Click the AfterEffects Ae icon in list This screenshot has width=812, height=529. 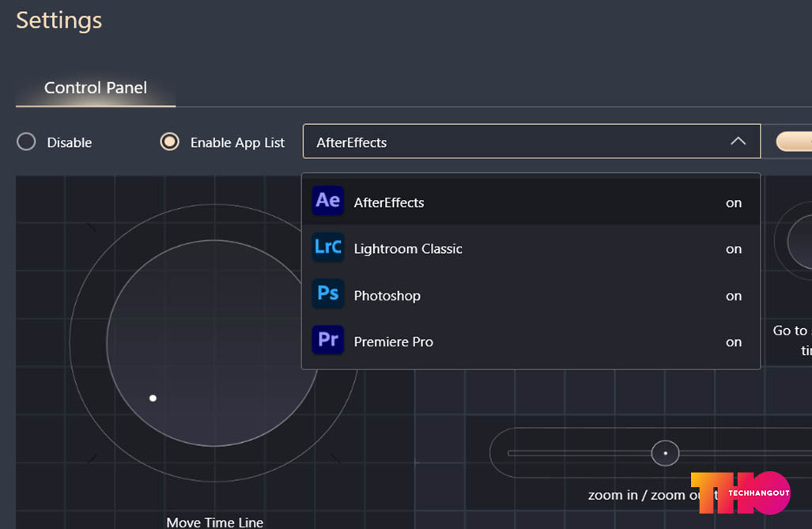(328, 201)
